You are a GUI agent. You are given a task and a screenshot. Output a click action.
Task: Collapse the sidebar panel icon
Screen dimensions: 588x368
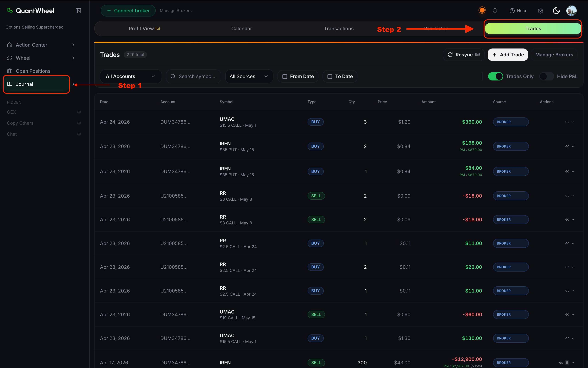coord(78,11)
